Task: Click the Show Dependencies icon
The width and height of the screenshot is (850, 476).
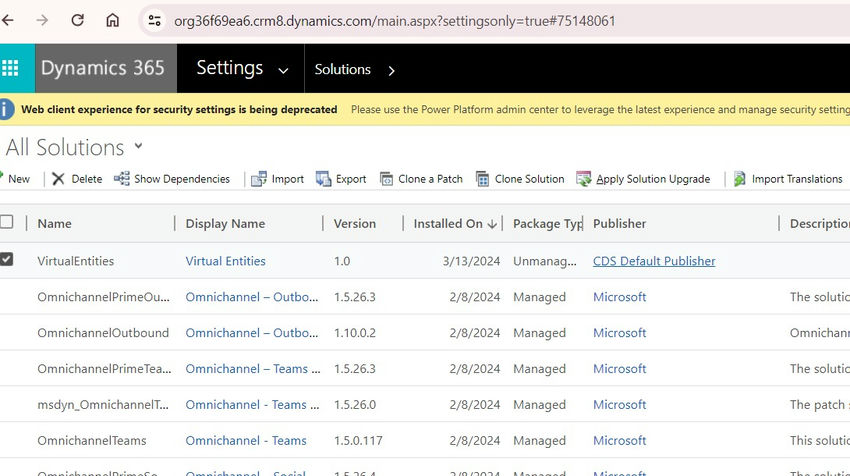Action: [x=122, y=179]
